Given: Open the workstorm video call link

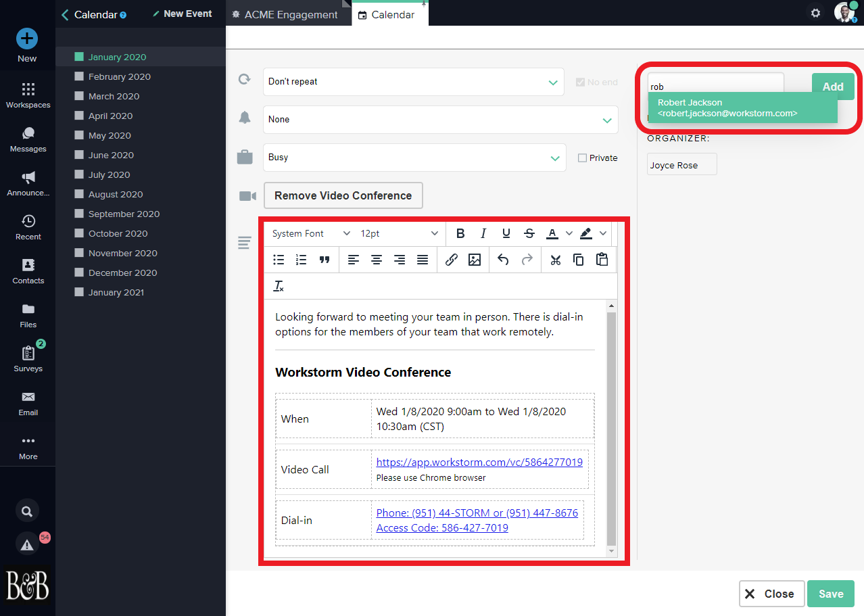Looking at the screenshot, I should [x=479, y=463].
